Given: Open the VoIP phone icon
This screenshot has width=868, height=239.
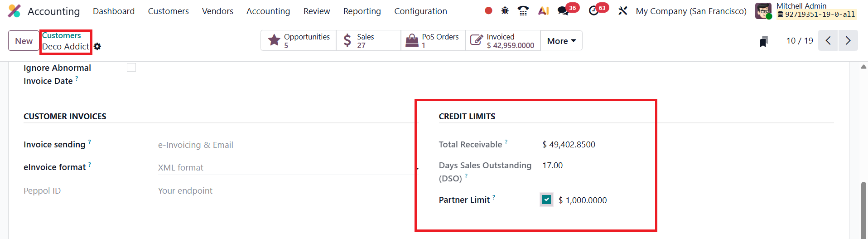Looking at the screenshot, I should (523, 11).
